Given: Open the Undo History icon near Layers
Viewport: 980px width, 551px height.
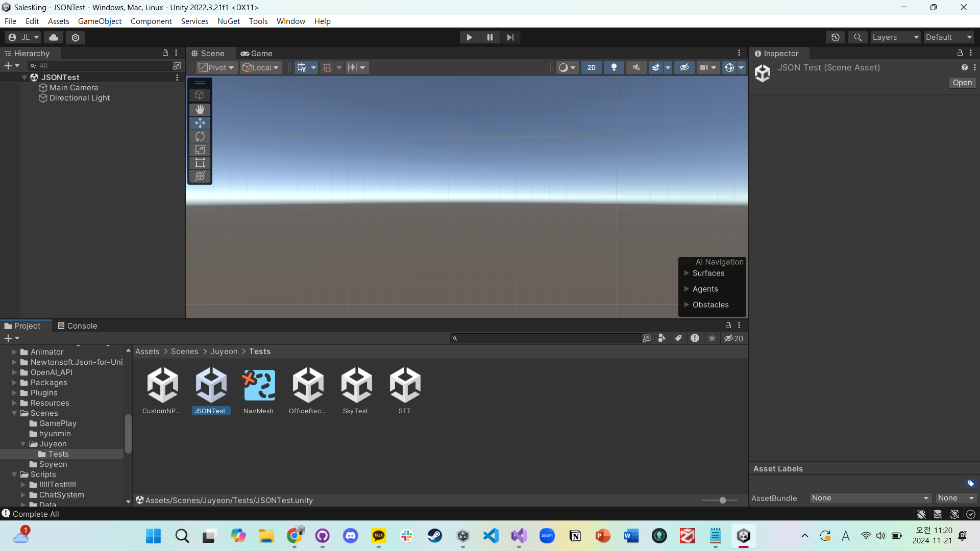Looking at the screenshot, I should point(836,37).
